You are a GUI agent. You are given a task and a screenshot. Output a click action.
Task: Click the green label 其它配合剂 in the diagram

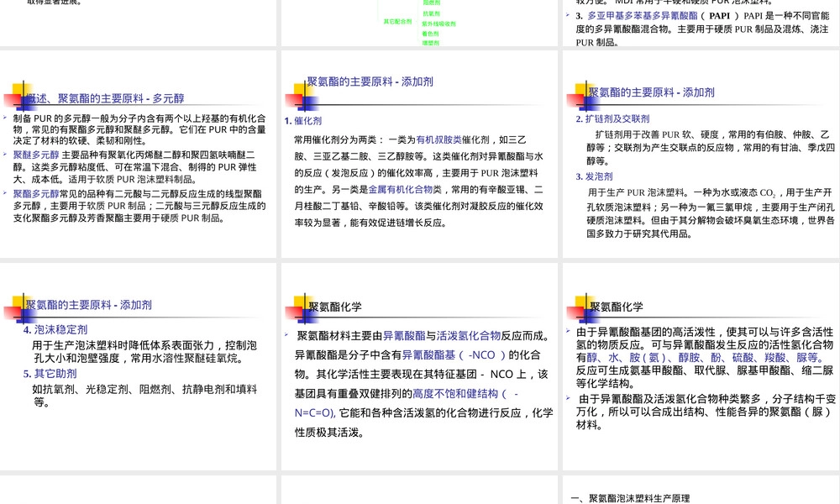coord(397,22)
